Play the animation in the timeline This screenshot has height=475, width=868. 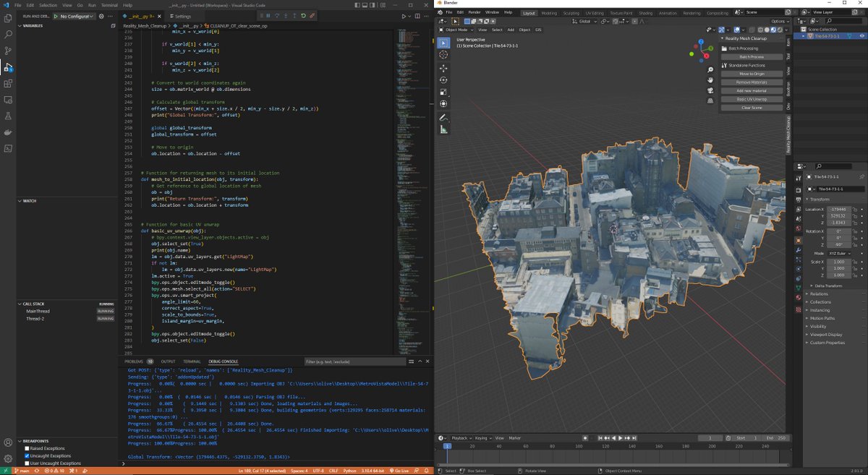click(620, 438)
